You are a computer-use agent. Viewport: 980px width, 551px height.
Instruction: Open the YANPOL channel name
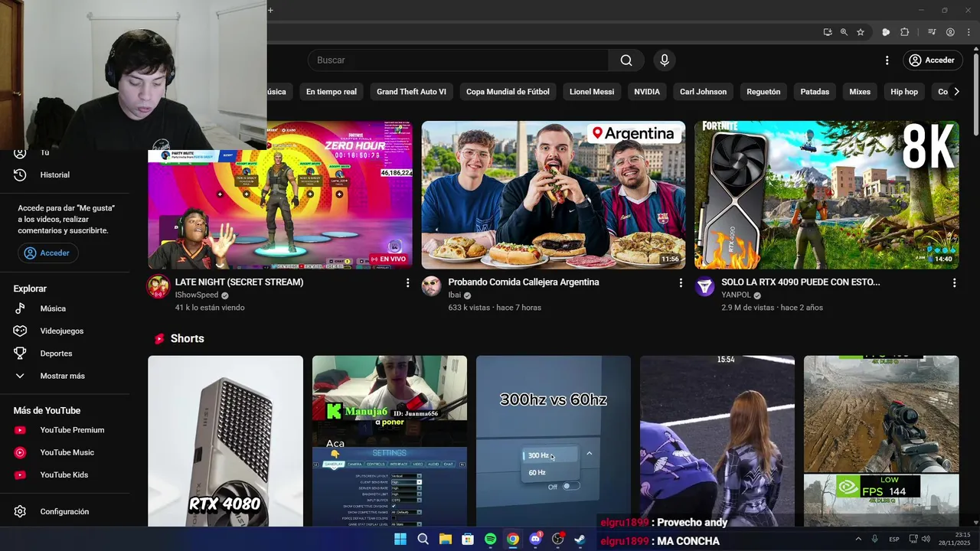pos(736,295)
